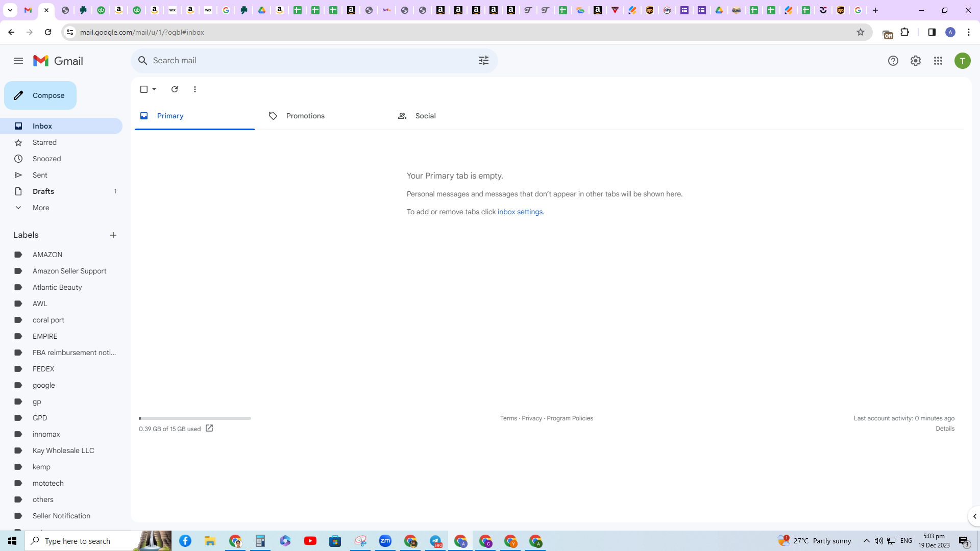Open the Program Policies link
This screenshot has height=551, width=980.
pyautogui.click(x=570, y=418)
